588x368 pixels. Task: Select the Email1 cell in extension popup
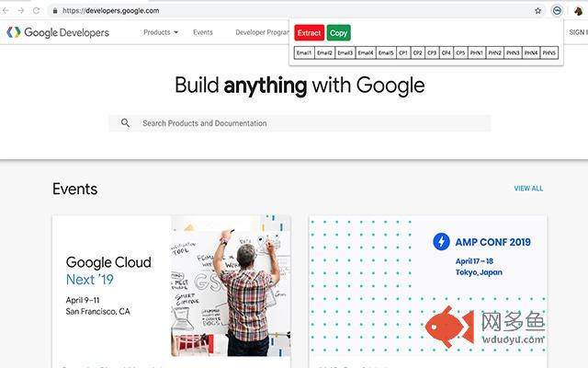coord(304,53)
